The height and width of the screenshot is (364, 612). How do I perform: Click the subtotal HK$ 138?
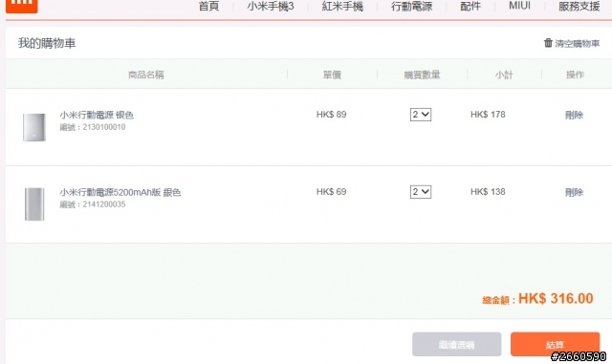488,192
